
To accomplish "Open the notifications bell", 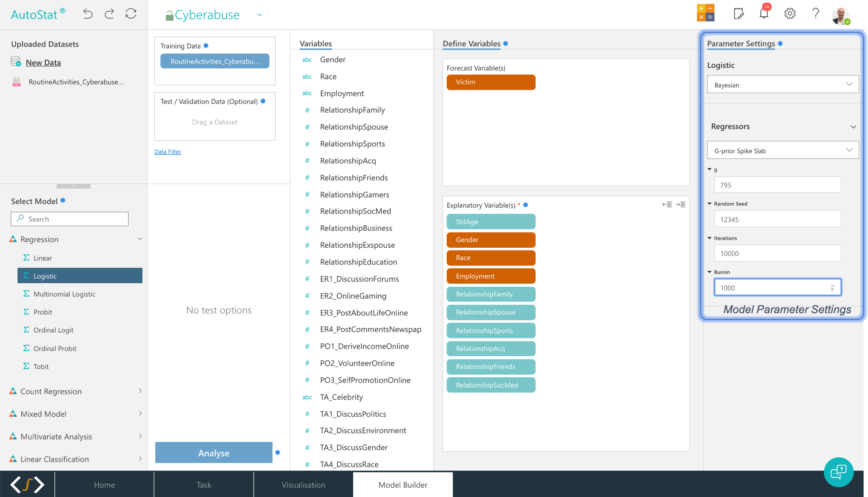I will [x=764, y=13].
